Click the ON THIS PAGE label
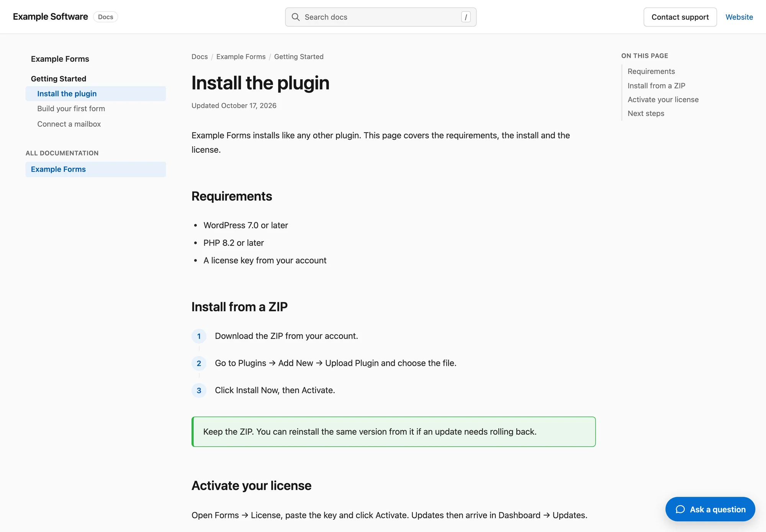Viewport: 766px width, 532px height. (x=645, y=56)
